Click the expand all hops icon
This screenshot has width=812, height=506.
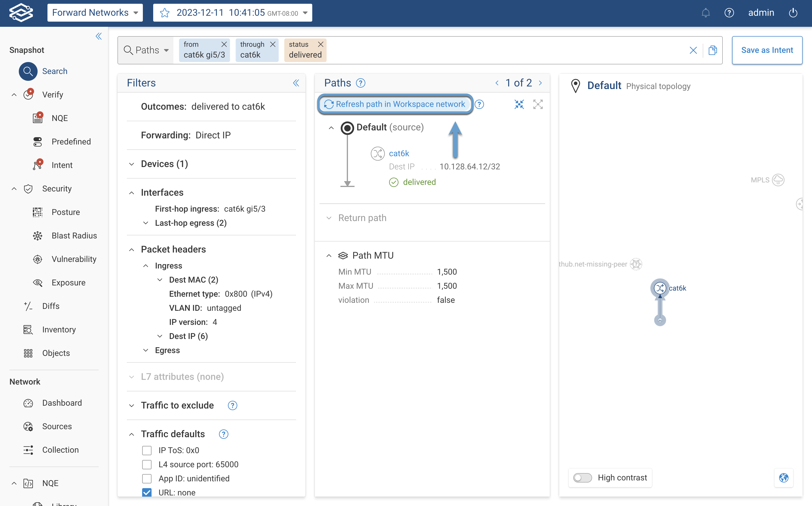point(538,104)
